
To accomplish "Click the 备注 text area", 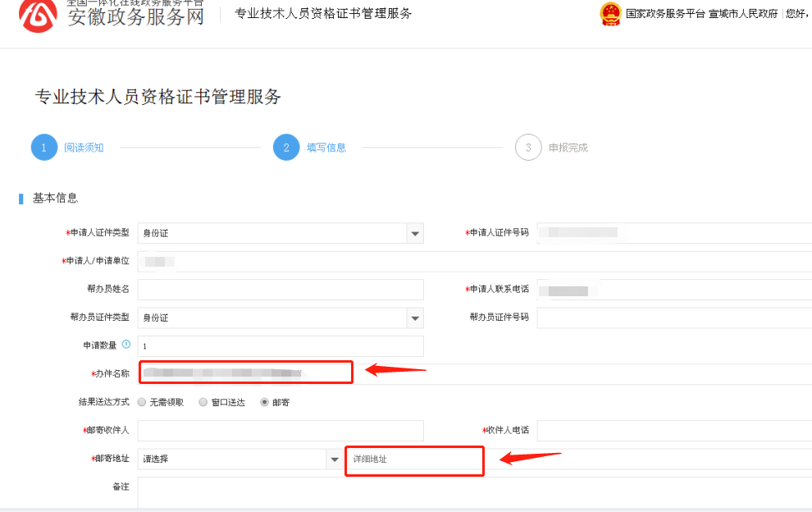I will click(474, 492).
